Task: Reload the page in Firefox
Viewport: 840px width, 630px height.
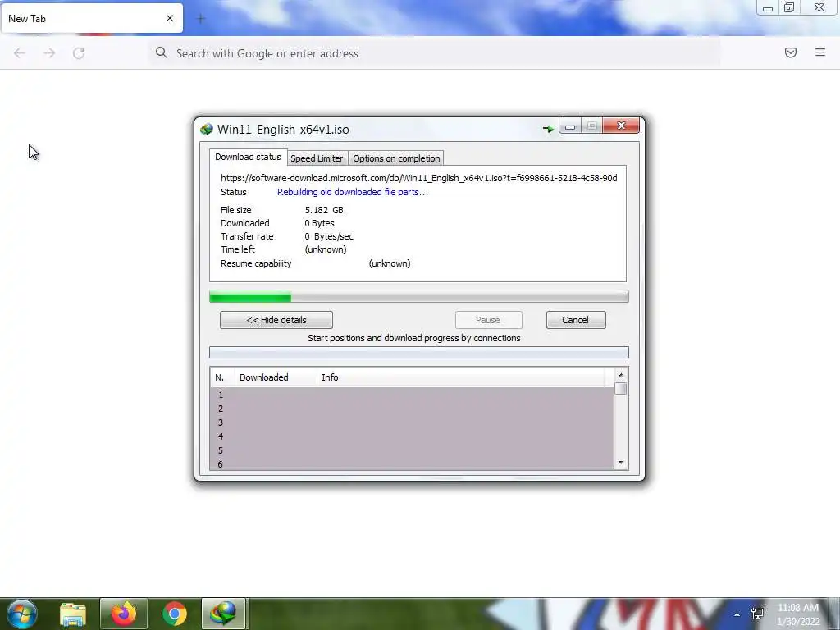Action: pyautogui.click(x=80, y=53)
